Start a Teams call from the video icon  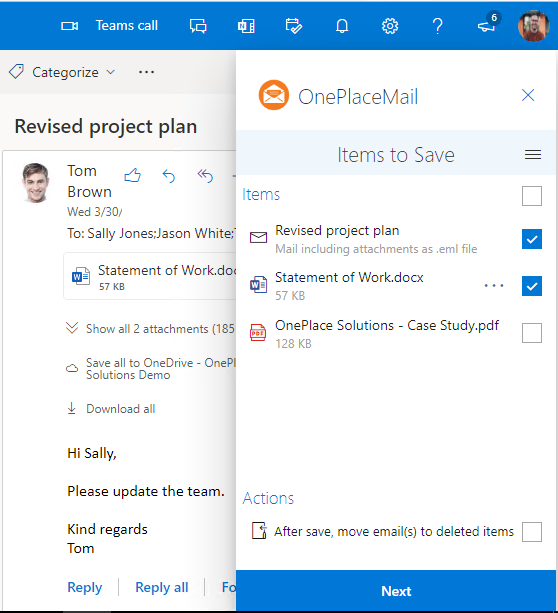70,26
